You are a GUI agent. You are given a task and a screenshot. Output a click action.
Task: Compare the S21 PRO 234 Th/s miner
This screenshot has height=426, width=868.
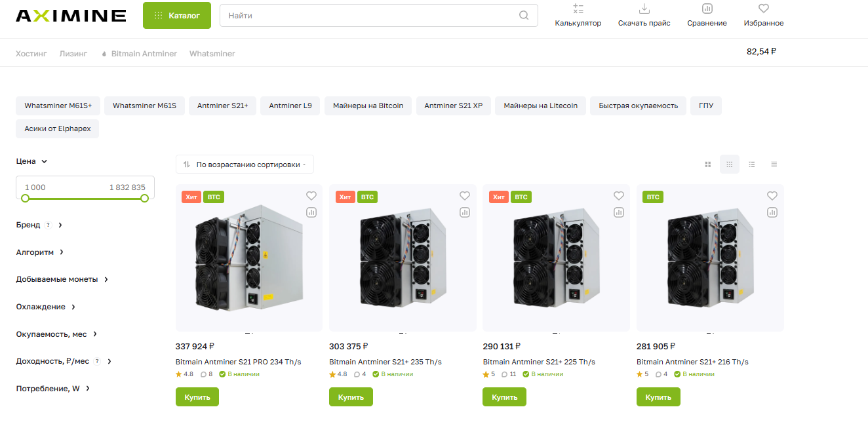311,212
